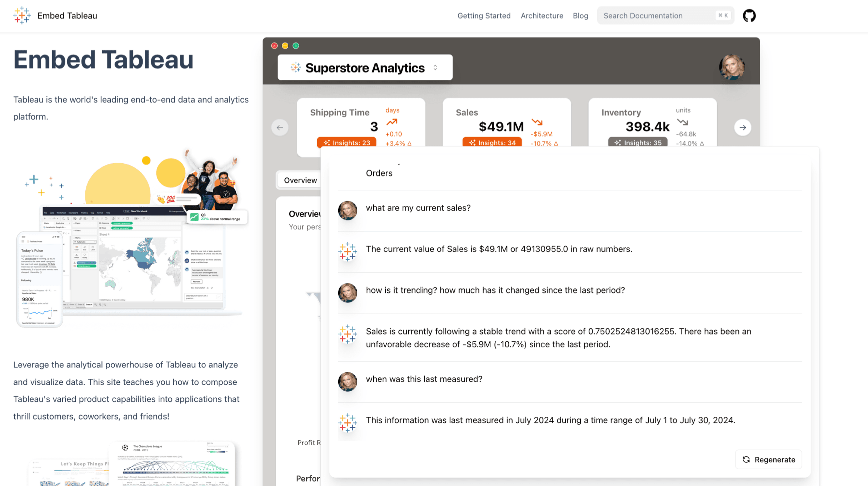Click the GitHub icon in the header

point(749,15)
